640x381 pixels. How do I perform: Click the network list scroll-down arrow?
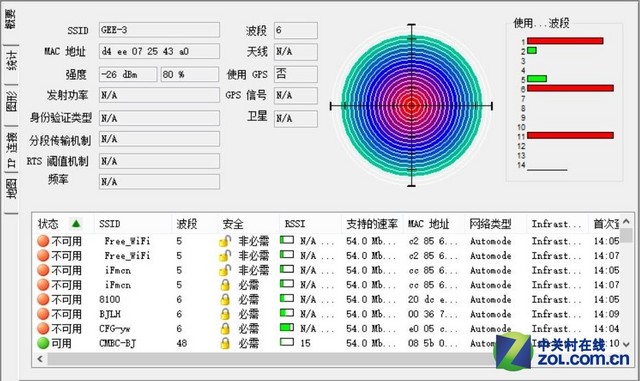(x=627, y=344)
